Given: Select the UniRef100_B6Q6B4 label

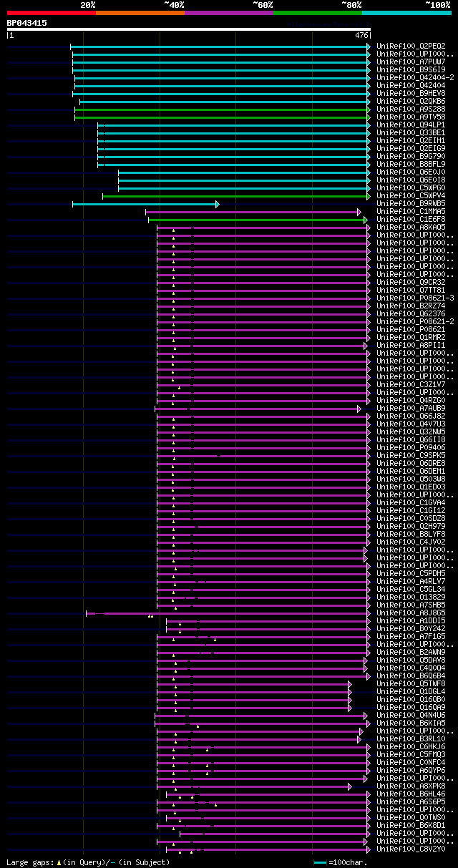Looking at the screenshot, I should (x=411, y=676).
